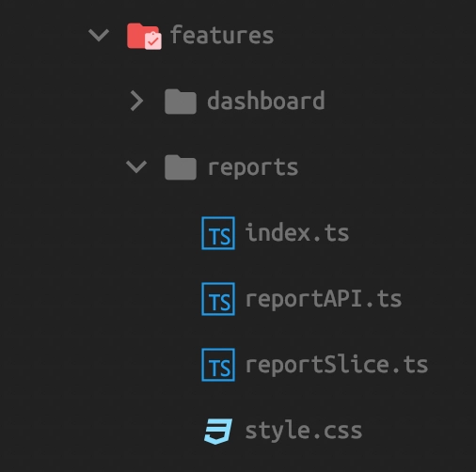Viewport: 476px width, 472px height.
Task: Select the reports folder name
Action: pos(253,168)
